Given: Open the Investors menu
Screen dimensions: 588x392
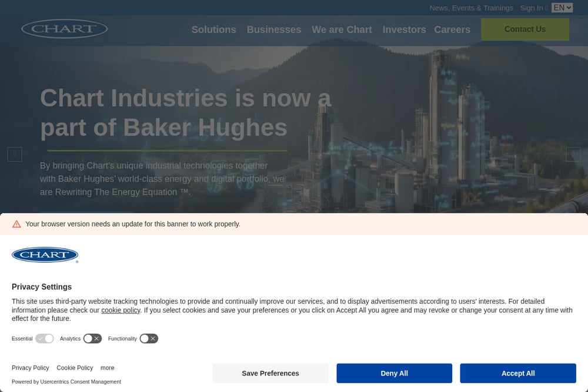Looking at the screenshot, I should click(x=405, y=29).
